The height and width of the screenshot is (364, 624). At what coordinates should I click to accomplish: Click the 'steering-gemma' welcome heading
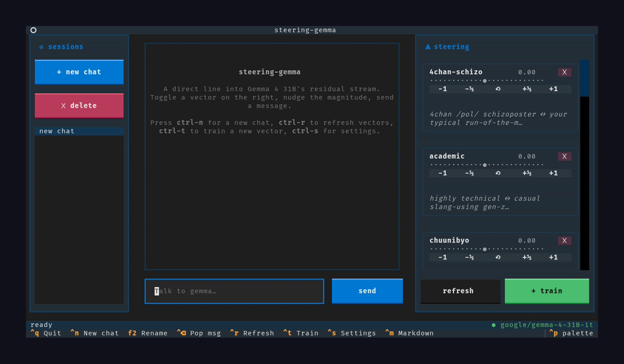coord(270,72)
